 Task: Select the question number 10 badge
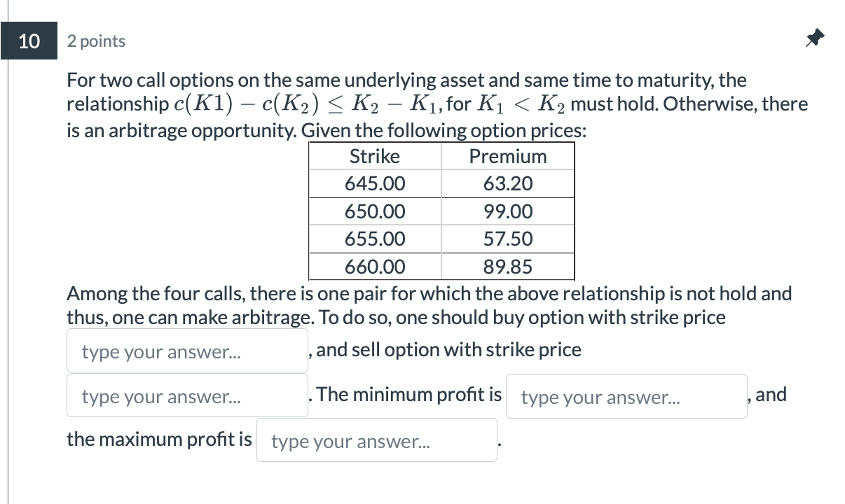point(29,41)
